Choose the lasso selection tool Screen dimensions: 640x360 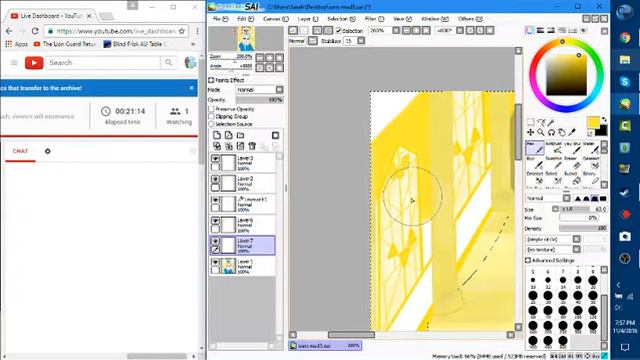pos(541,122)
